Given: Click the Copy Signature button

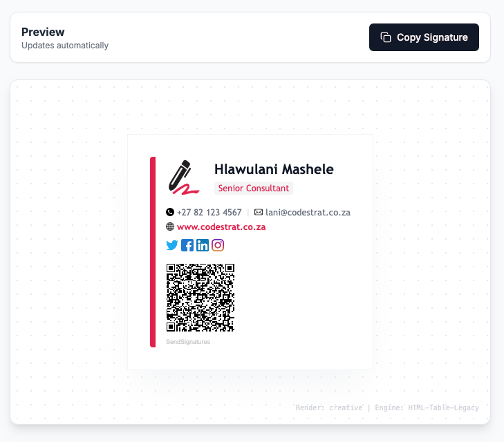Looking at the screenshot, I should pyautogui.click(x=424, y=37).
